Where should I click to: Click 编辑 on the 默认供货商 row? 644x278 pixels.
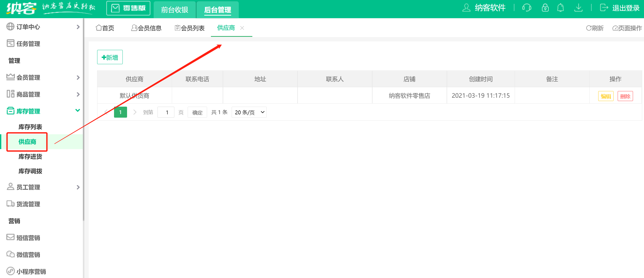pyautogui.click(x=606, y=96)
